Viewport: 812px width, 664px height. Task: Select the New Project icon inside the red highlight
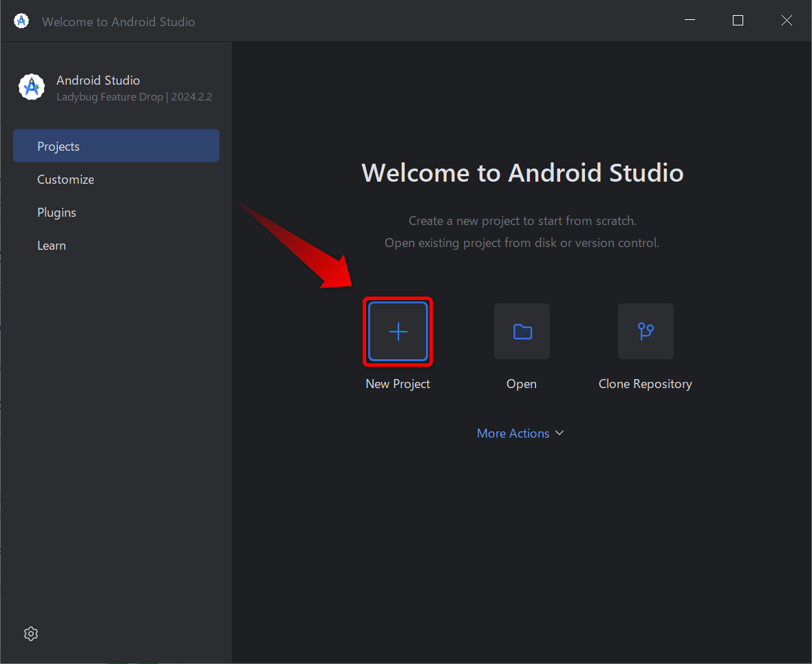click(398, 331)
